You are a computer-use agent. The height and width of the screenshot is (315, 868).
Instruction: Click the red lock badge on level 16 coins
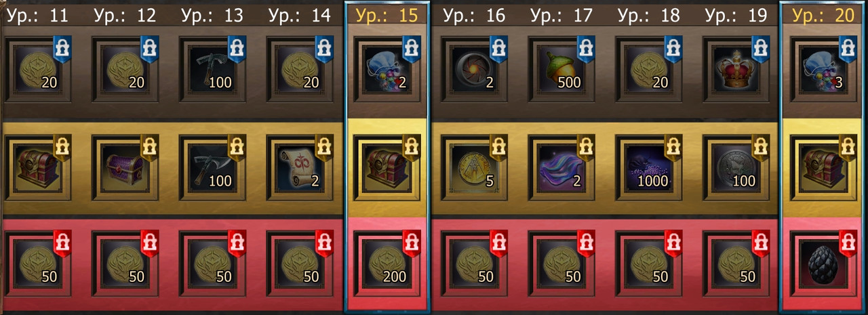point(498,244)
